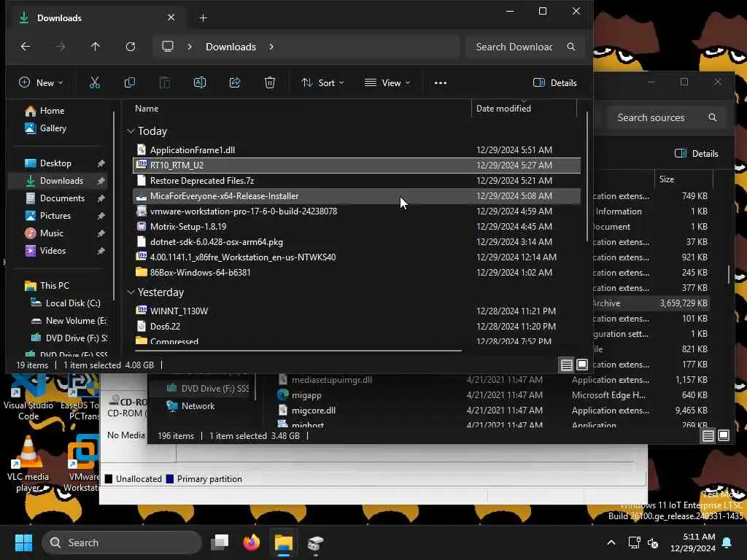Click Downloads breadcrumb in address bar
The image size is (747, 560).
[x=231, y=47]
